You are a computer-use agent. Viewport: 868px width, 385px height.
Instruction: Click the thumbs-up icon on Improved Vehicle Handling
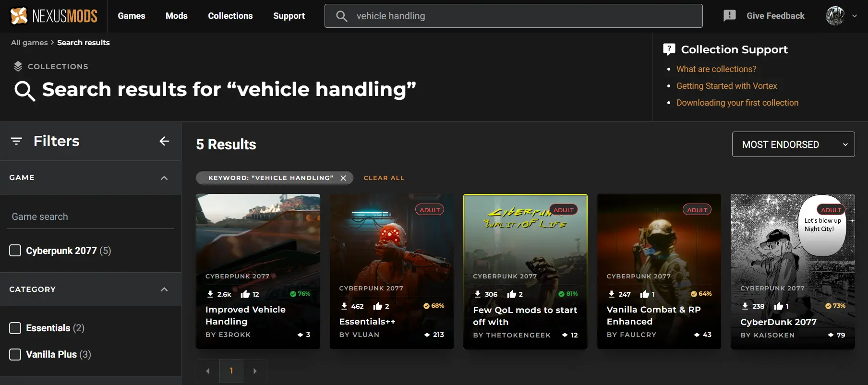pyautogui.click(x=245, y=294)
